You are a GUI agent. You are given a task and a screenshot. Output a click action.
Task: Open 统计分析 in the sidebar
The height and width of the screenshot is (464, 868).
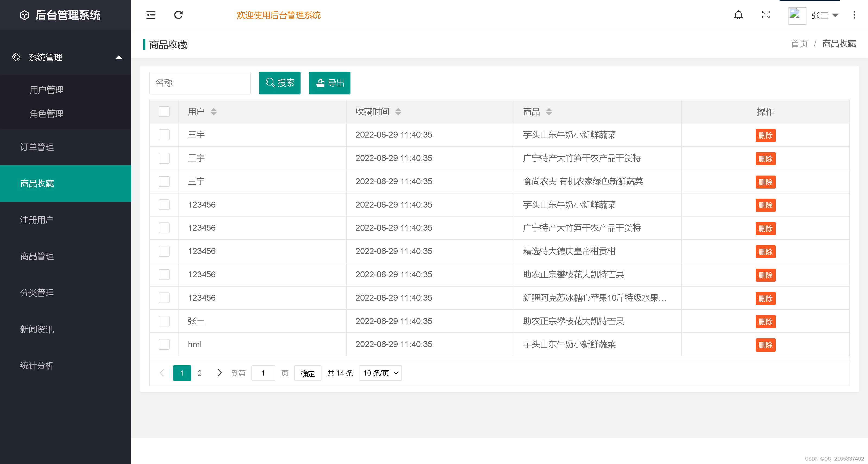click(65, 365)
